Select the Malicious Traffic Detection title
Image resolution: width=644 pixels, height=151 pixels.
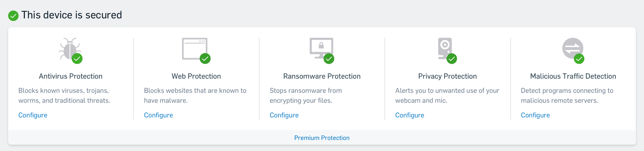(x=573, y=76)
